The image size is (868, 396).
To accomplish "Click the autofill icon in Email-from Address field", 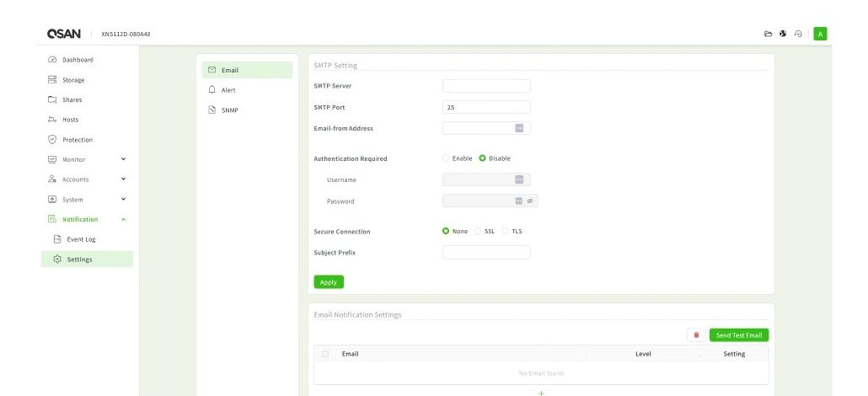I will tap(519, 128).
